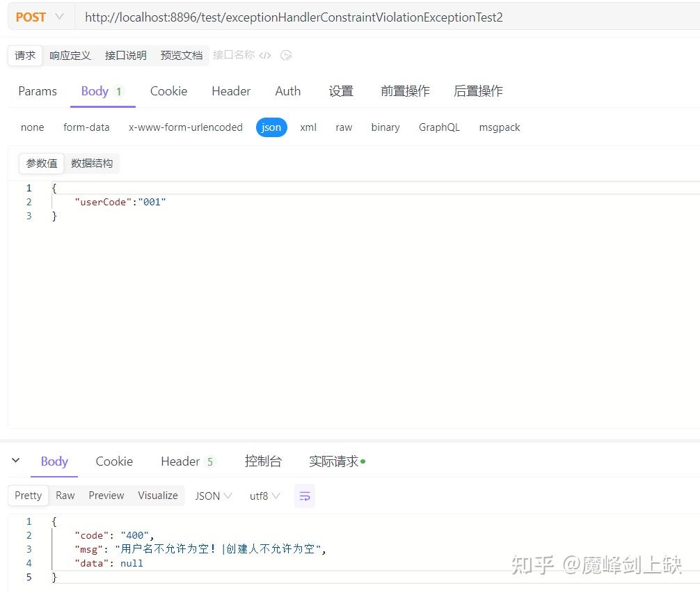Open the 设置 request settings tab
This screenshot has width=700, height=593.
340,90
